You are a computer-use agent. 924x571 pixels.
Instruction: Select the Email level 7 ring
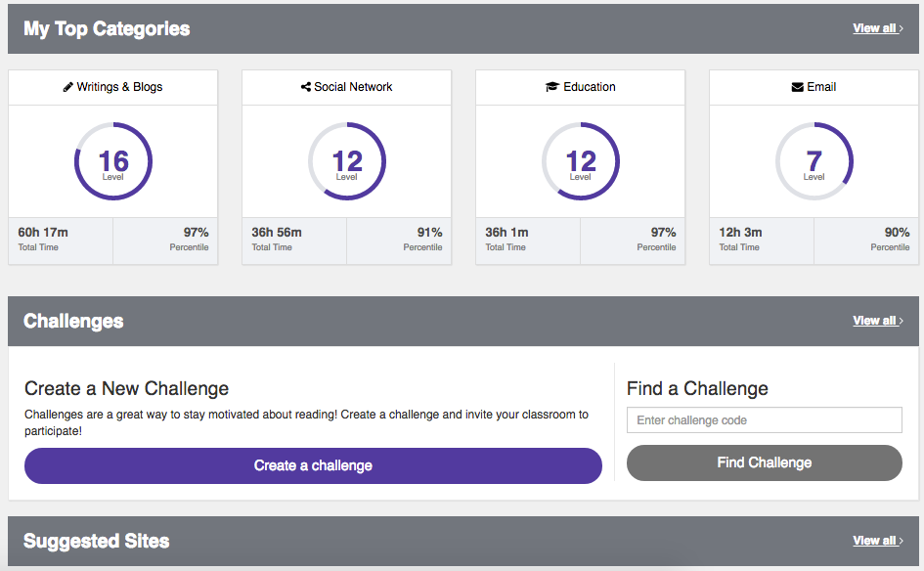coord(814,161)
